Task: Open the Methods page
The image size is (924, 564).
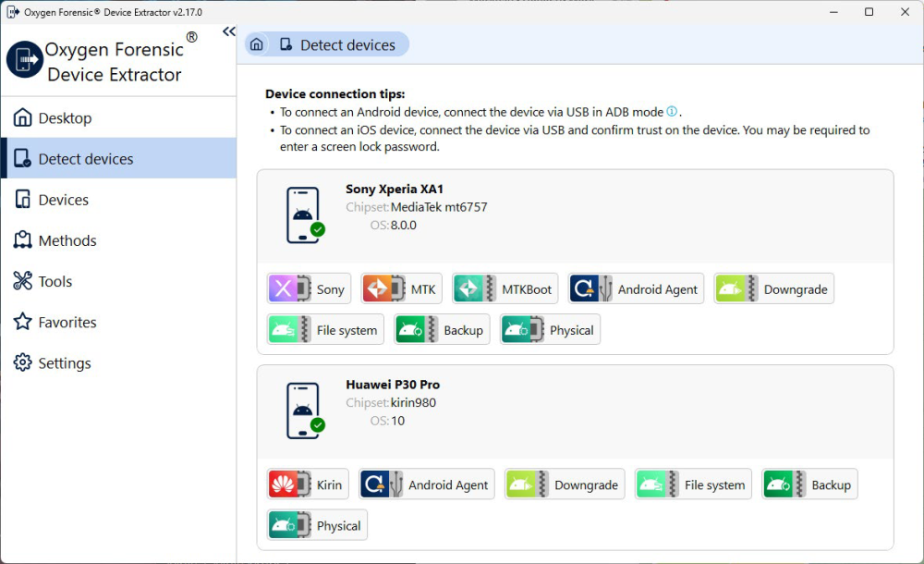Action: (x=67, y=240)
